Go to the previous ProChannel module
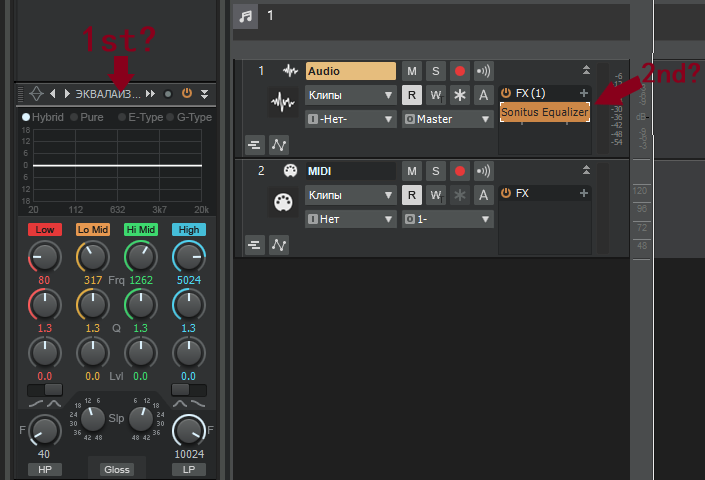Image resolution: width=705 pixels, height=480 pixels. point(53,93)
